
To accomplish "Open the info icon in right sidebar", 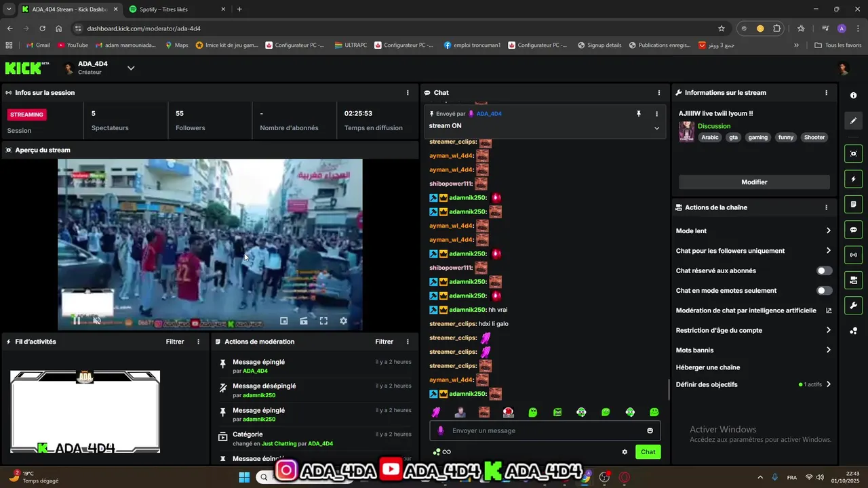I will pos(853,96).
